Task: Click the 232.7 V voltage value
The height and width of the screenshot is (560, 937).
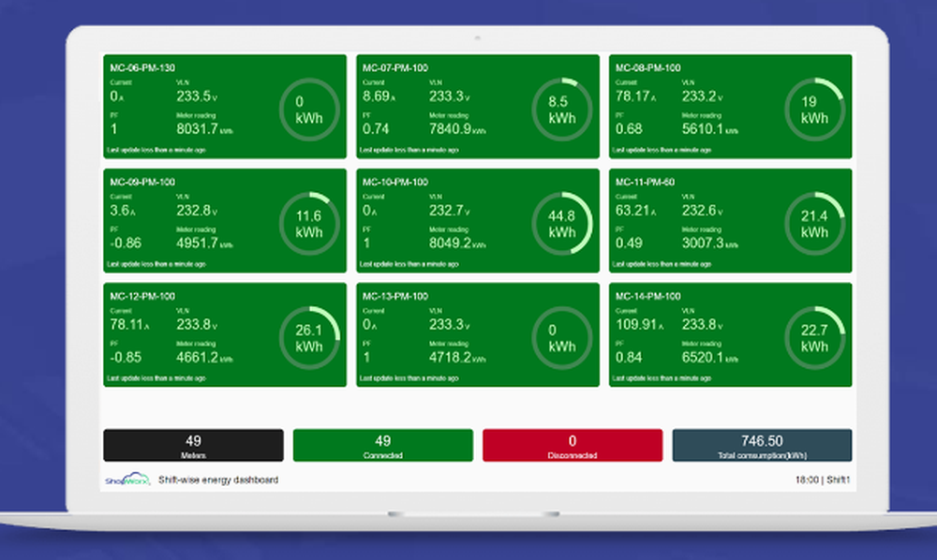Action: click(x=450, y=210)
